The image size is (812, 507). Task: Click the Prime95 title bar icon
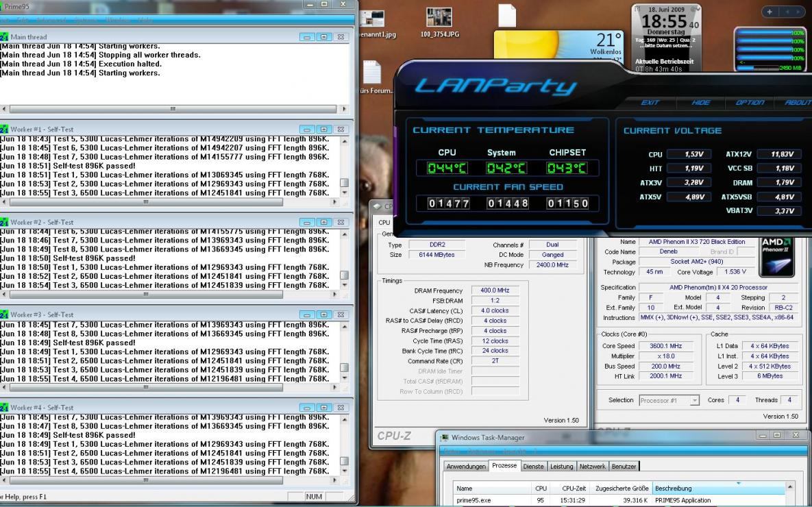point(1,6)
